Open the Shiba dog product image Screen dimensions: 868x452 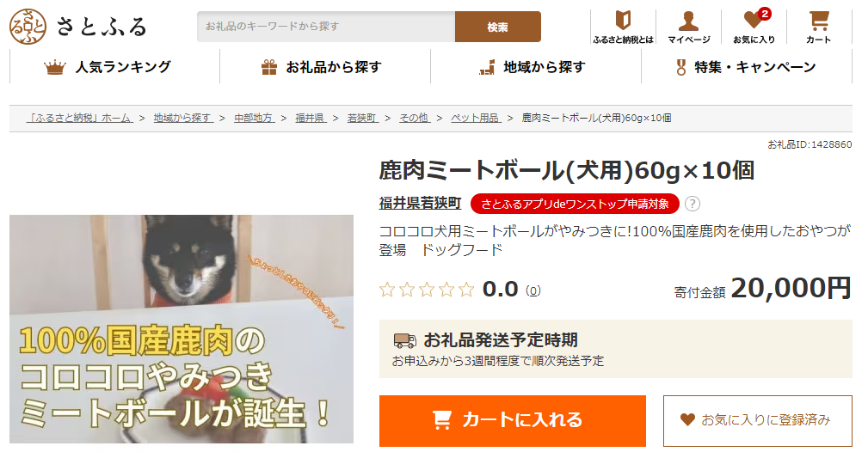182,328
